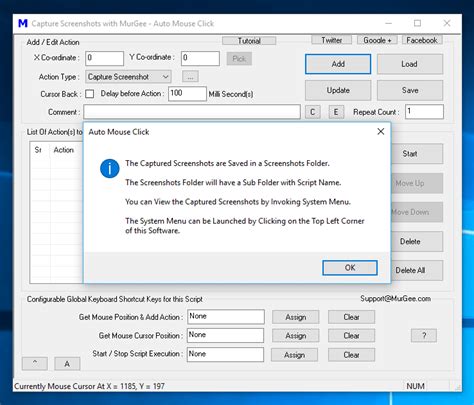Open the Twitter link button
Viewport: 474px width, 405px height.
pyautogui.click(x=332, y=40)
